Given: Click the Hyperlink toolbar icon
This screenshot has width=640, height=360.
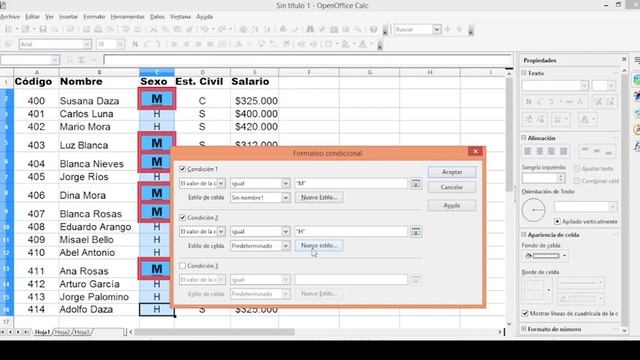Looking at the screenshot, I should tap(243, 29).
